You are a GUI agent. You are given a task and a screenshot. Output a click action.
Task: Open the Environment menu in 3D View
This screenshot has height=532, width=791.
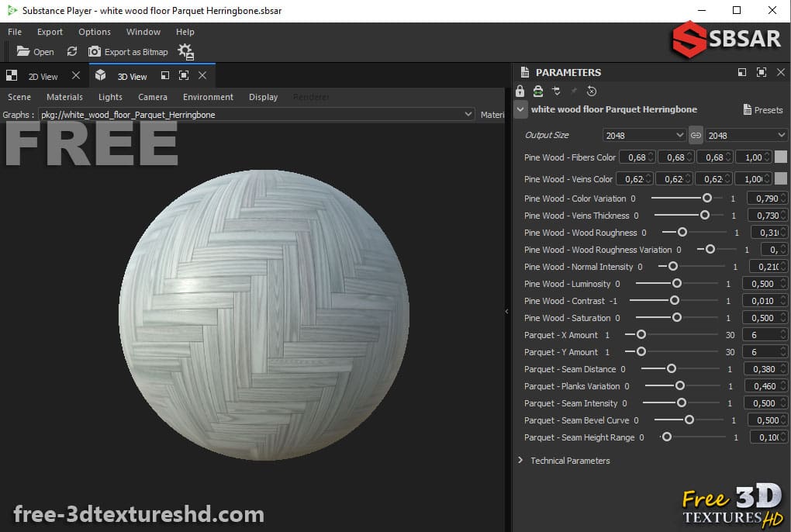tap(208, 97)
